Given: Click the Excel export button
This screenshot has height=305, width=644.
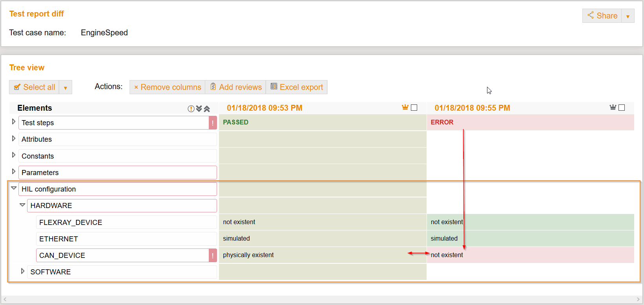Looking at the screenshot, I should click(297, 87).
